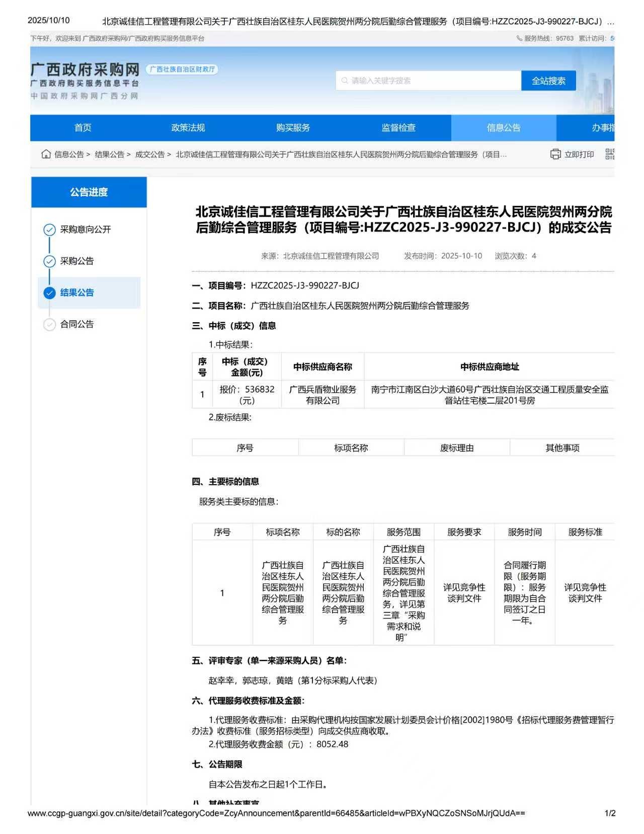Follow the 成交公告 breadcrumb link
This screenshot has width=644, height=834.
pyautogui.click(x=150, y=155)
